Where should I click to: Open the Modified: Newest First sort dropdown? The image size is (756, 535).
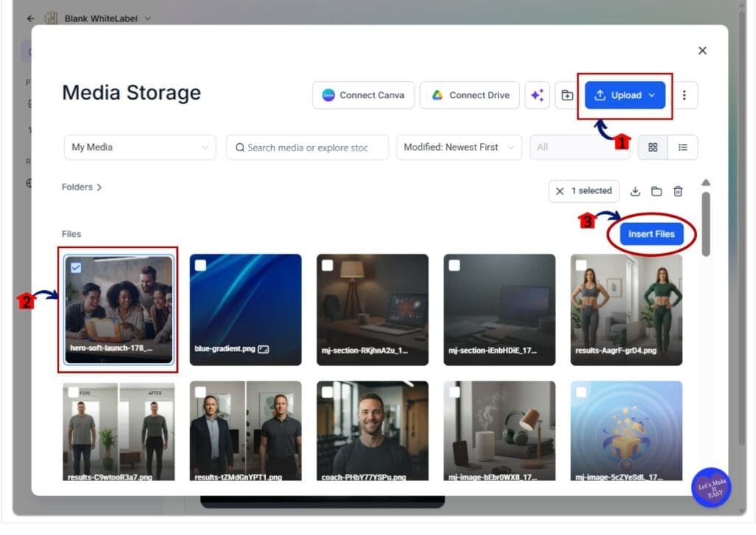pyautogui.click(x=459, y=147)
